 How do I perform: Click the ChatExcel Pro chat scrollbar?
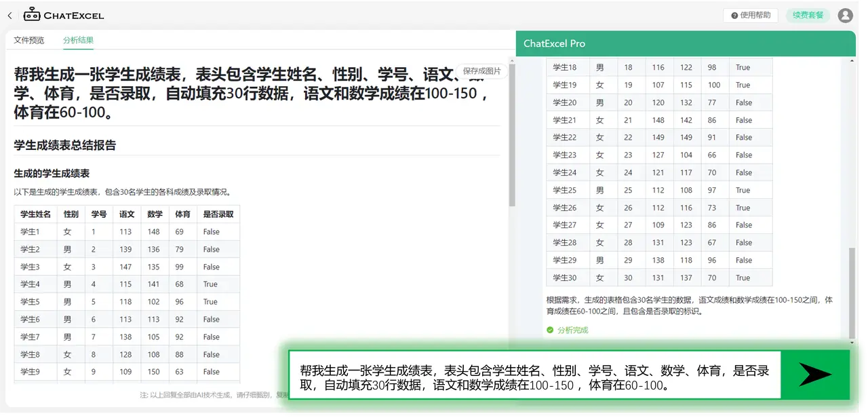pyautogui.click(x=852, y=293)
